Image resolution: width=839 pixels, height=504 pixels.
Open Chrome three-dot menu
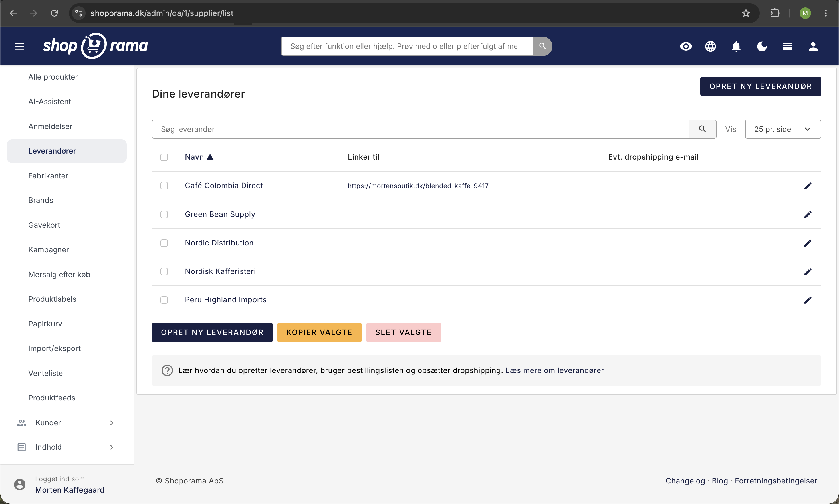point(826,13)
